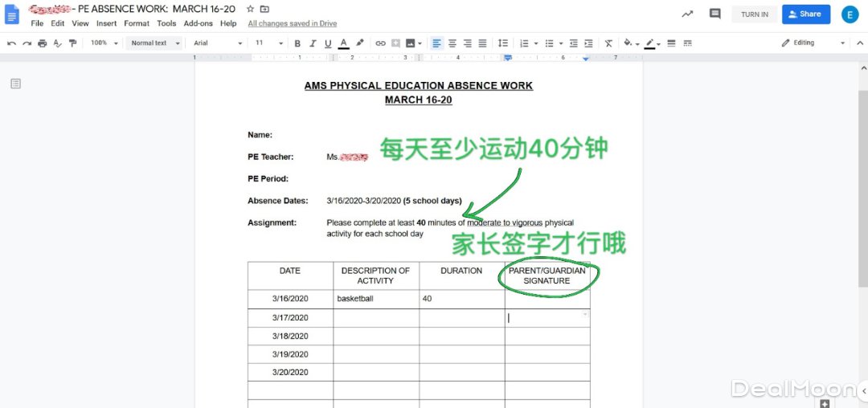This screenshot has width=868, height=408.
Task: Click the Explore button at bottom right
Action: tap(825, 403)
